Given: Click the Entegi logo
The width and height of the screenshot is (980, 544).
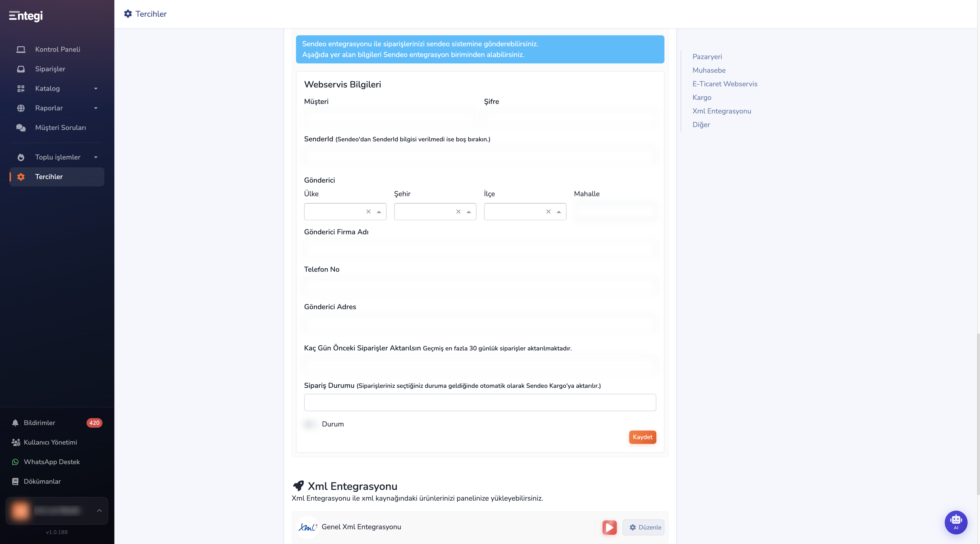Looking at the screenshot, I should [x=26, y=15].
